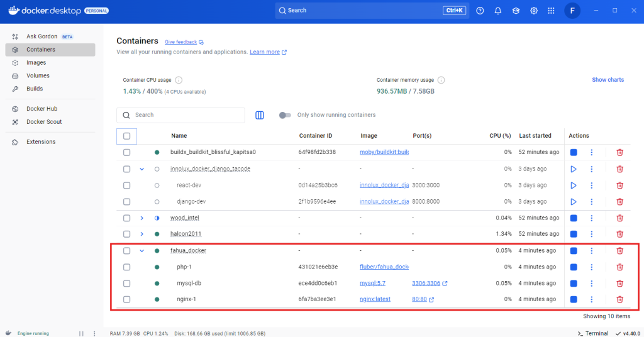Stop the nginx-1 container
This screenshot has width=644, height=337.
(x=574, y=299)
